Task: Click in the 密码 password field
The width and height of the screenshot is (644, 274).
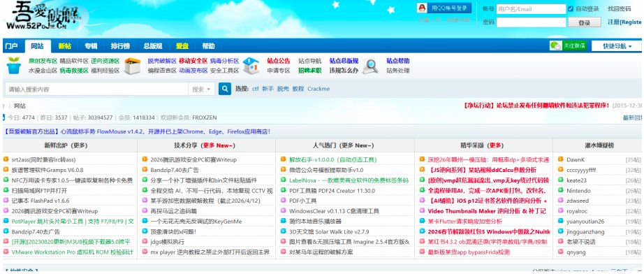Action: point(531,22)
